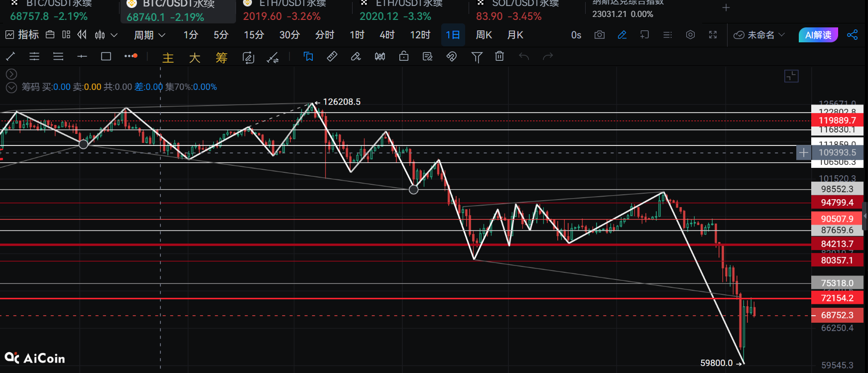Select the ruler measurement tool
Viewport: 868px width, 373px height.
click(332, 57)
